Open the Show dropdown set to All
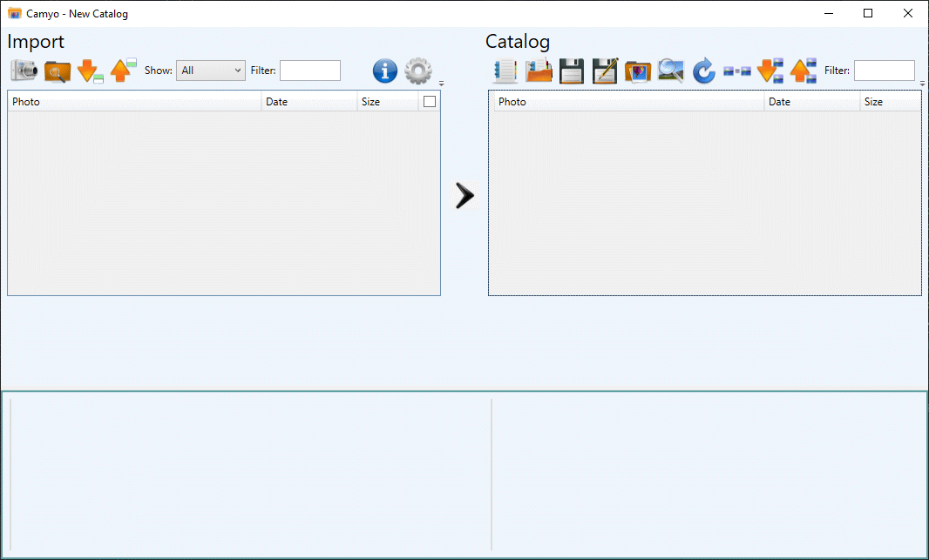 click(211, 71)
